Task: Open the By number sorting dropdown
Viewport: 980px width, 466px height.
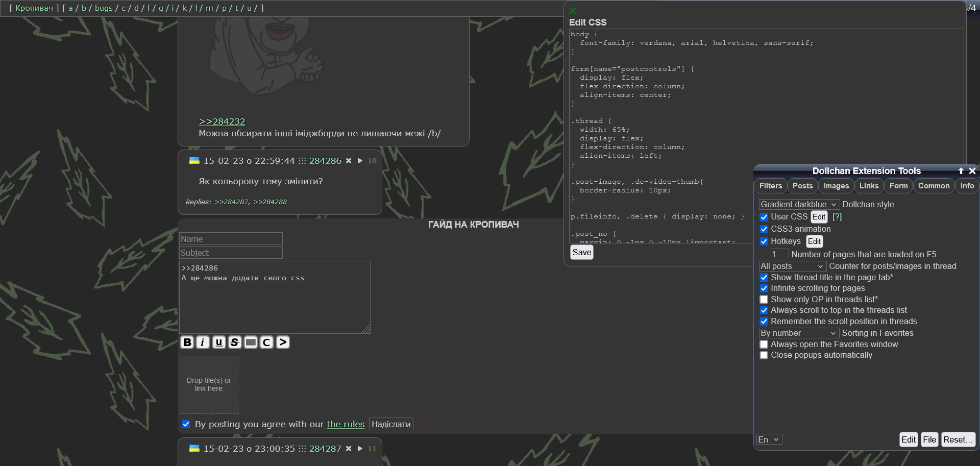Action: pyautogui.click(x=799, y=333)
